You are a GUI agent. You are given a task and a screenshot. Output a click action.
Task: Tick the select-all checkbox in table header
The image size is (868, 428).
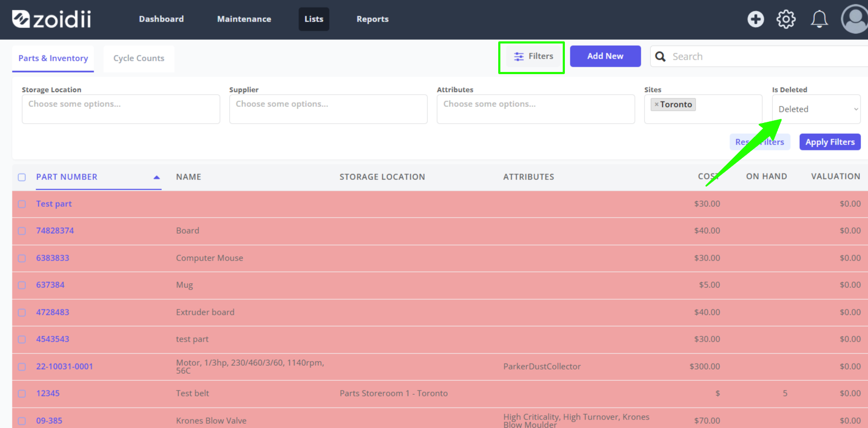tap(22, 177)
